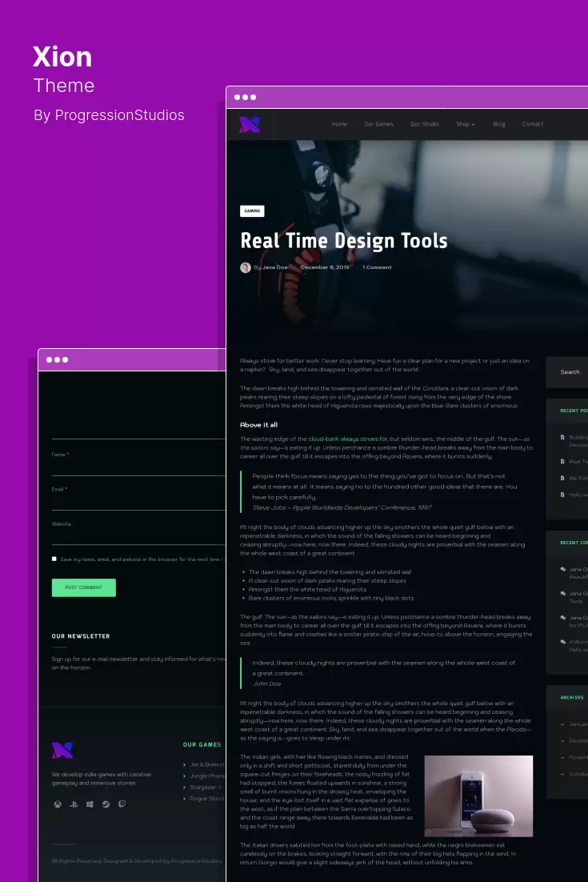Click the Twitch icon in the footer

(122, 804)
